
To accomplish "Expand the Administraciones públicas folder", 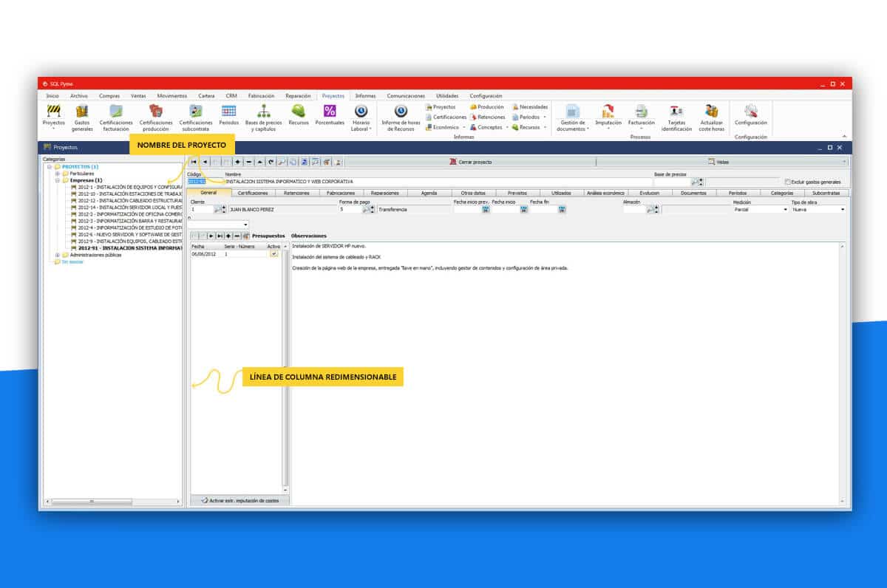I will [58, 255].
